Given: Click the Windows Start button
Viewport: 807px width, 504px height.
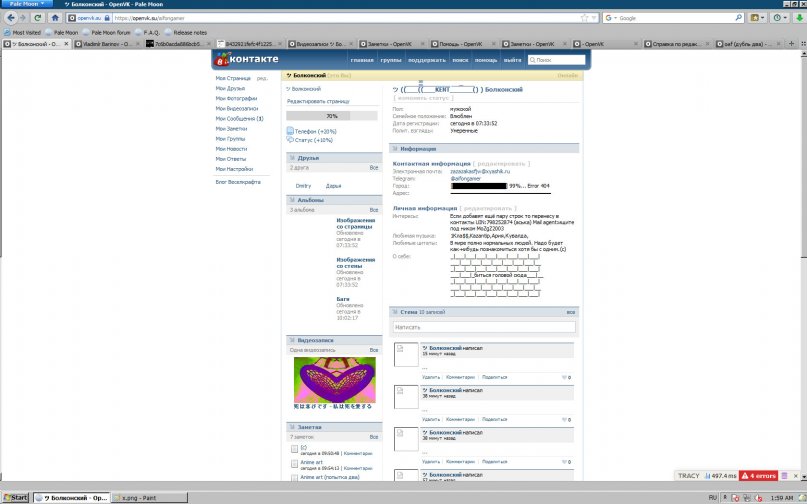Looking at the screenshot, I should tap(15, 497).
